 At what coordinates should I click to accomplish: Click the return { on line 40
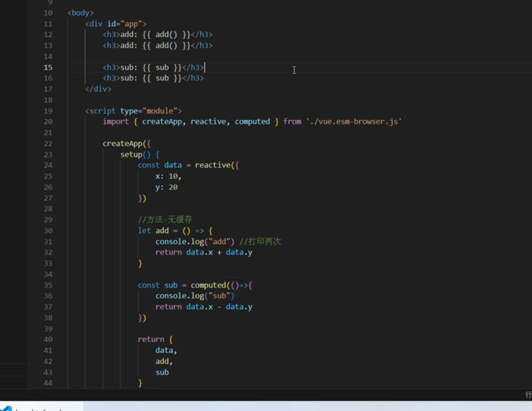coord(155,339)
